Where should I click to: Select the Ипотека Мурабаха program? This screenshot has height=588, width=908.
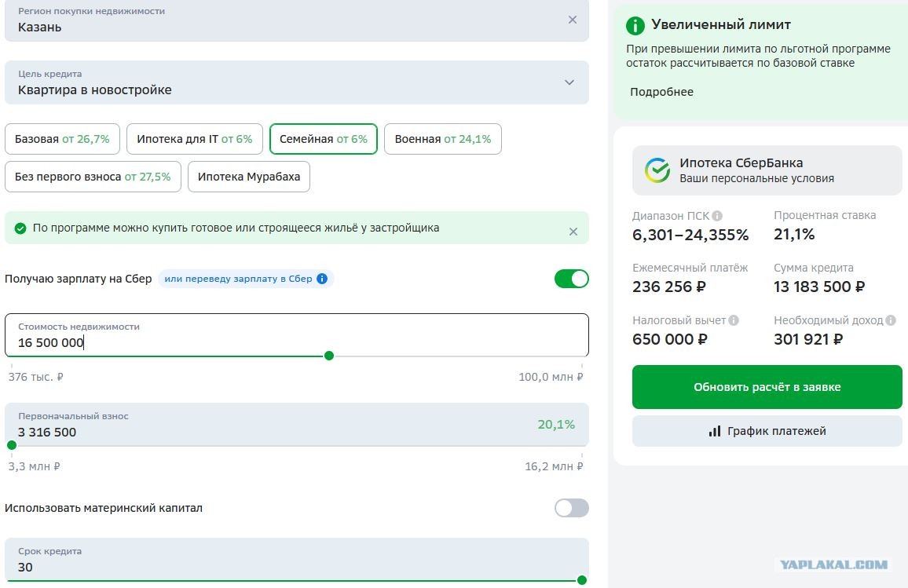(249, 177)
